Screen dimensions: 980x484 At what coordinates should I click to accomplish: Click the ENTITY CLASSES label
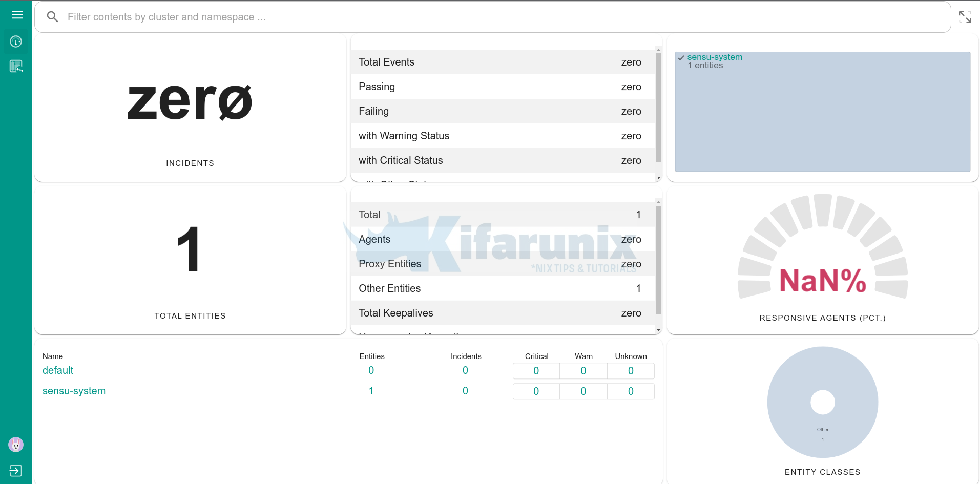pos(823,472)
